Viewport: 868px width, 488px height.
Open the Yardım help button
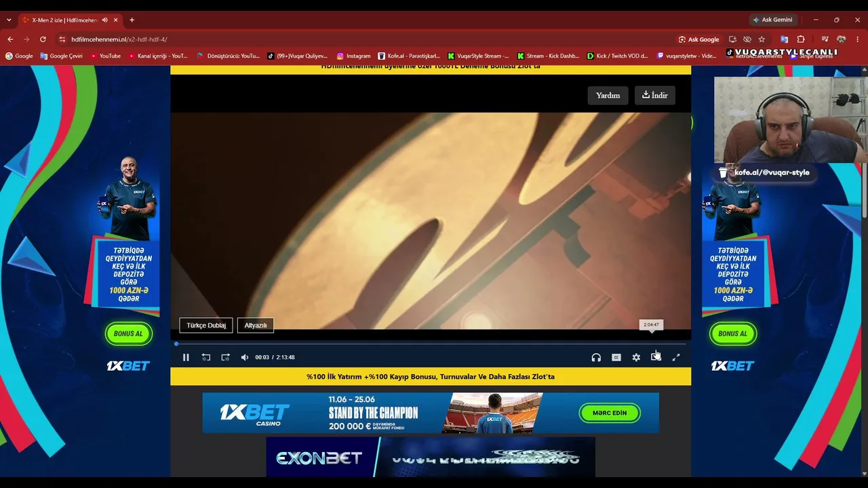click(608, 96)
